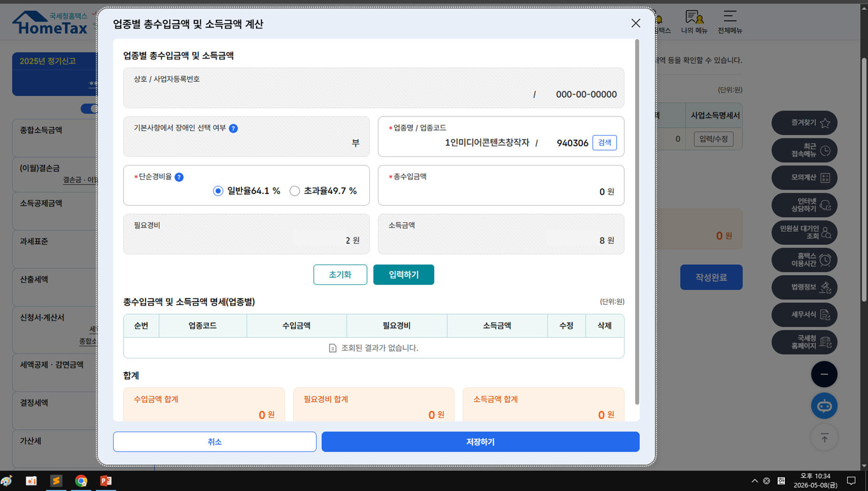Click the 소득금액 column header in table
The height and width of the screenshot is (491, 868).
point(497,326)
